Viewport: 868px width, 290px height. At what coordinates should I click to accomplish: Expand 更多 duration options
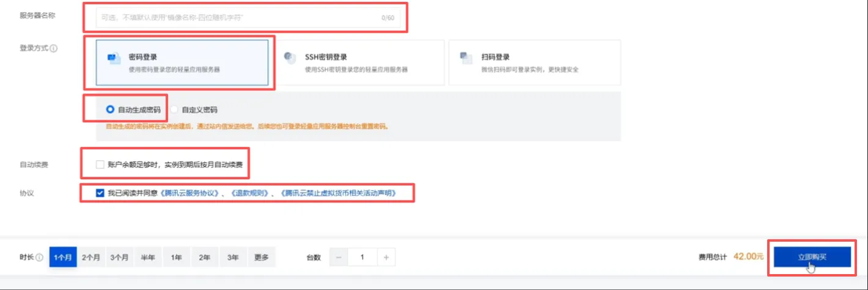click(x=261, y=258)
